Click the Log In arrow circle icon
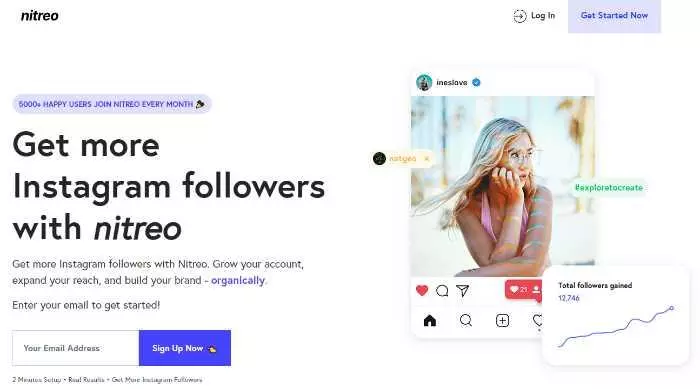 pyautogui.click(x=520, y=16)
